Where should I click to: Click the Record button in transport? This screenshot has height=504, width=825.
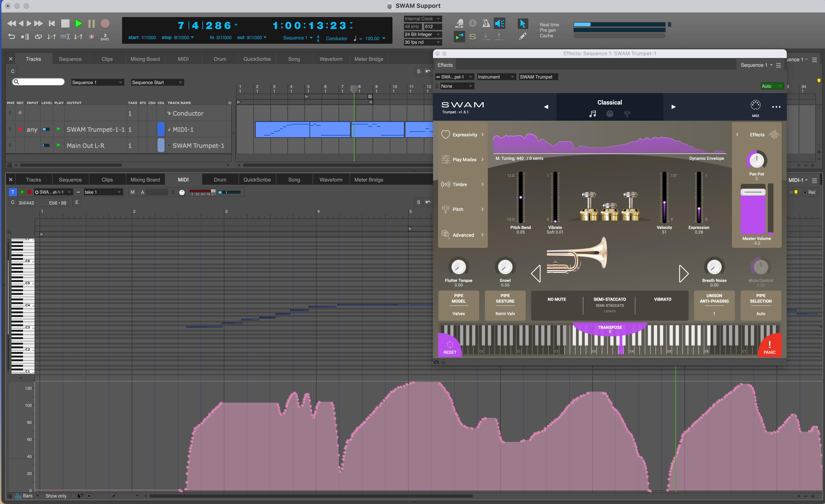(105, 23)
